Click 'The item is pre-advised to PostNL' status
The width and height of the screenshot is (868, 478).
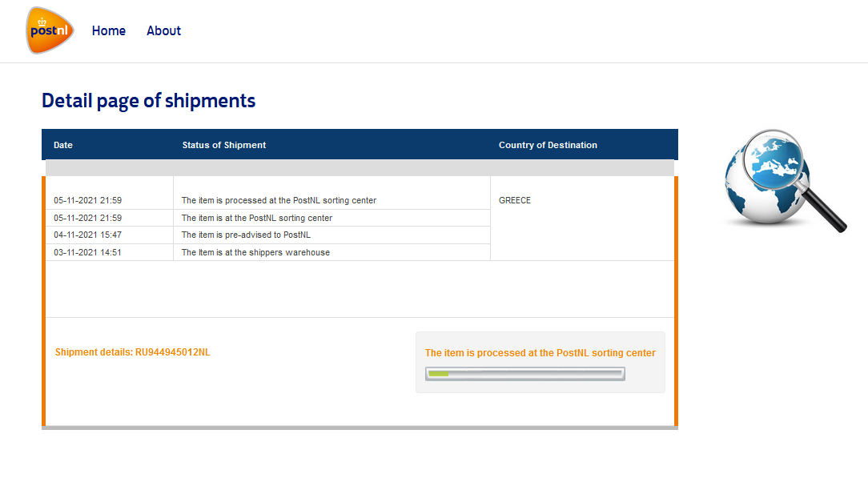[x=246, y=235]
